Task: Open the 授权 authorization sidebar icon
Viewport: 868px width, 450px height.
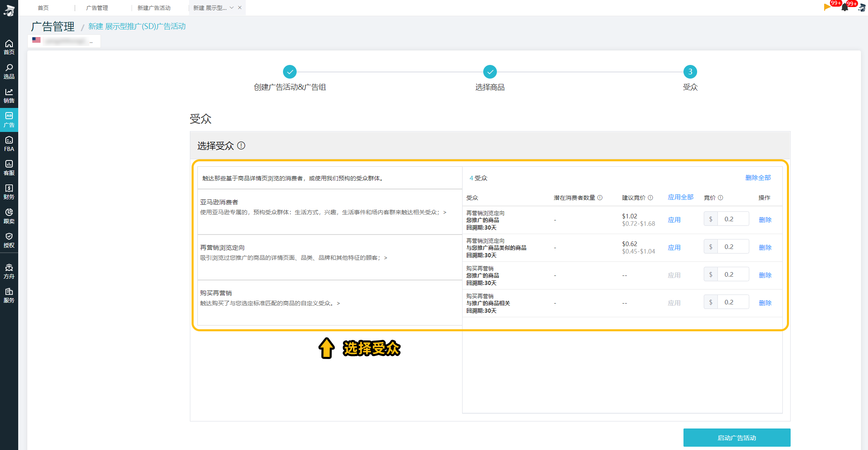Action: click(9, 240)
